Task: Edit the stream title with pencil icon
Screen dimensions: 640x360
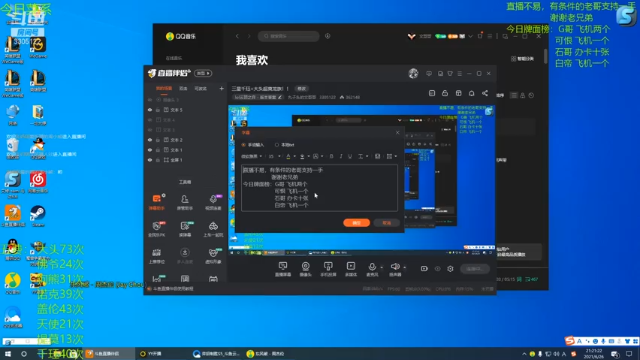Action: click(280, 97)
